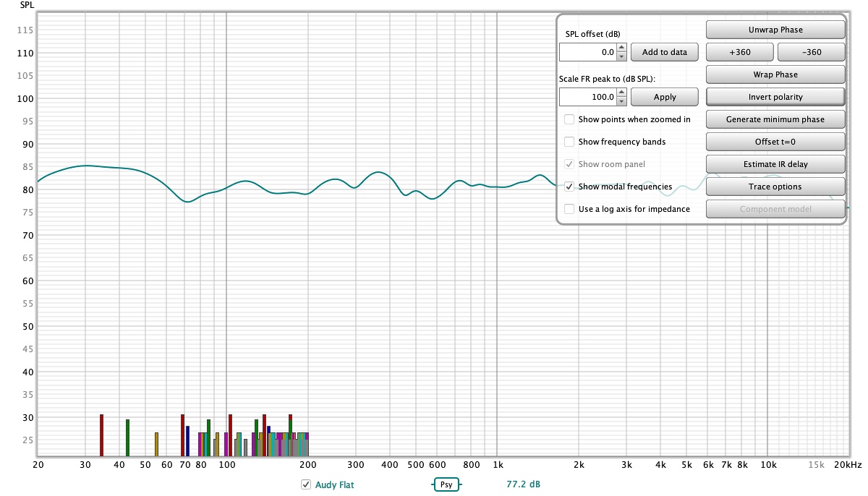Viewport: 868px width, 496px height.
Task: Increase SPL offset with up arrow
Action: coord(621,48)
